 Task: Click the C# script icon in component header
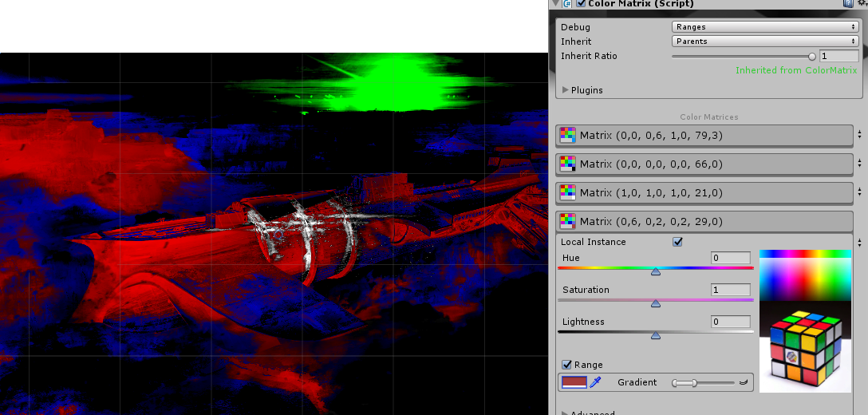(567, 3)
